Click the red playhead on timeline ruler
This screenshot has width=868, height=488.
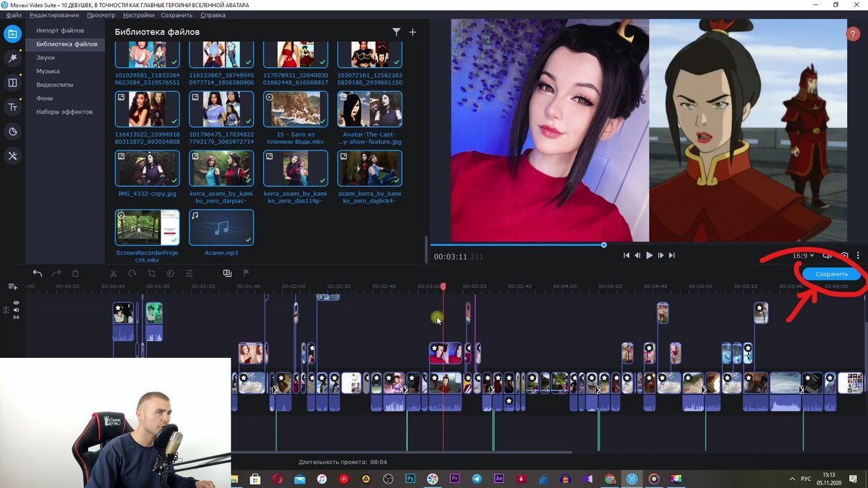click(x=443, y=286)
